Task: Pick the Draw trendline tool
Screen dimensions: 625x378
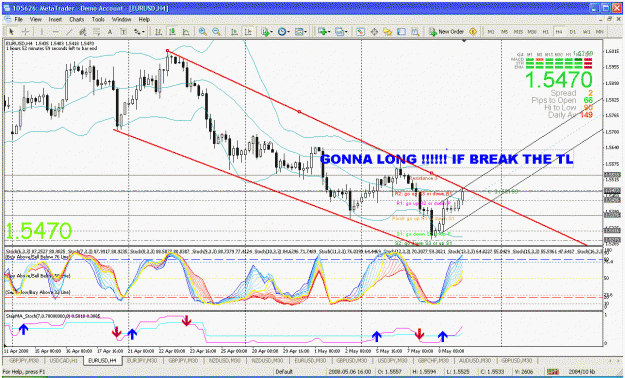Action: 69,32
